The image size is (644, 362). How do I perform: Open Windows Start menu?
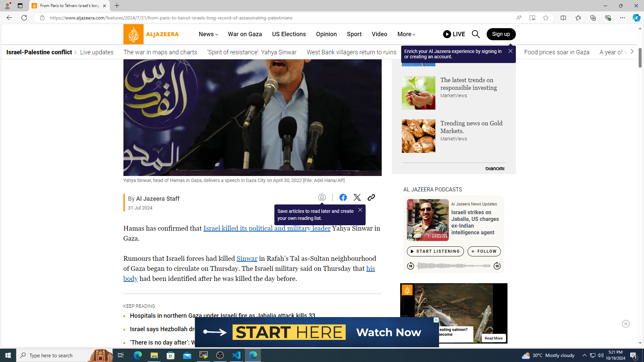8,355
